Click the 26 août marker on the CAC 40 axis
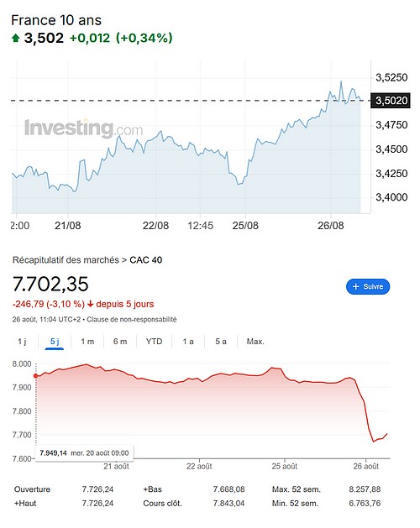The height and width of the screenshot is (528, 420). pos(365,467)
